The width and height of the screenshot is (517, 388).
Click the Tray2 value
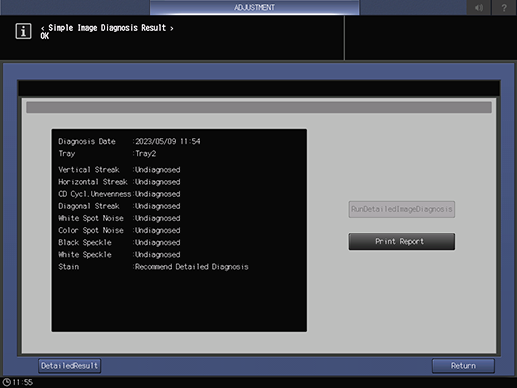point(146,154)
